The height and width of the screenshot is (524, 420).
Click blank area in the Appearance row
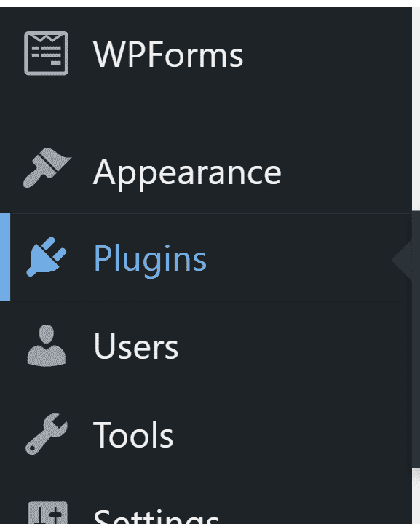tap(346, 170)
